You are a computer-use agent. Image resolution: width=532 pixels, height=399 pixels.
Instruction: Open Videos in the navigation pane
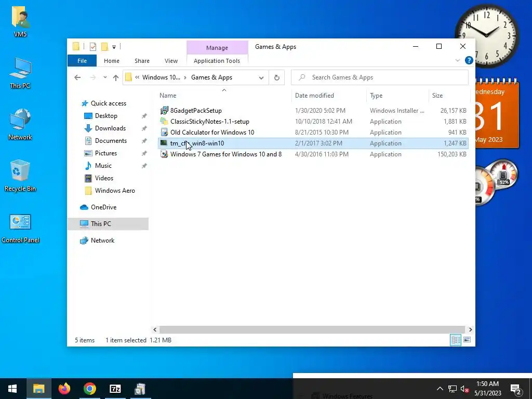tap(104, 178)
